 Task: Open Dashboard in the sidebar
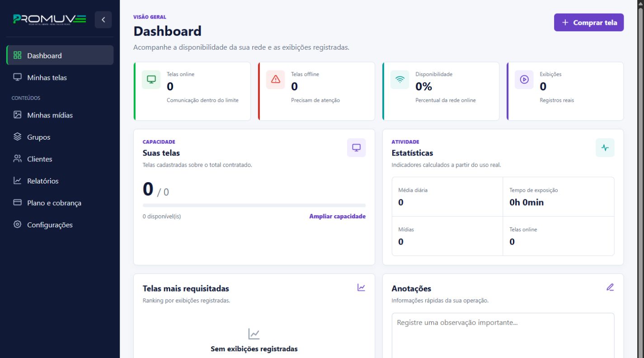60,56
